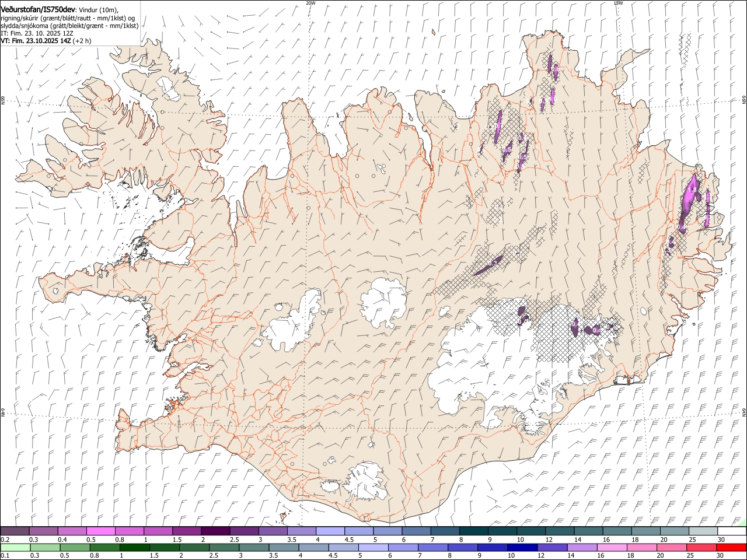The height and width of the screenshot is (560, 747).
Task: Select the 18 swatch in upper legend row
Action: (x=645, y=531)
